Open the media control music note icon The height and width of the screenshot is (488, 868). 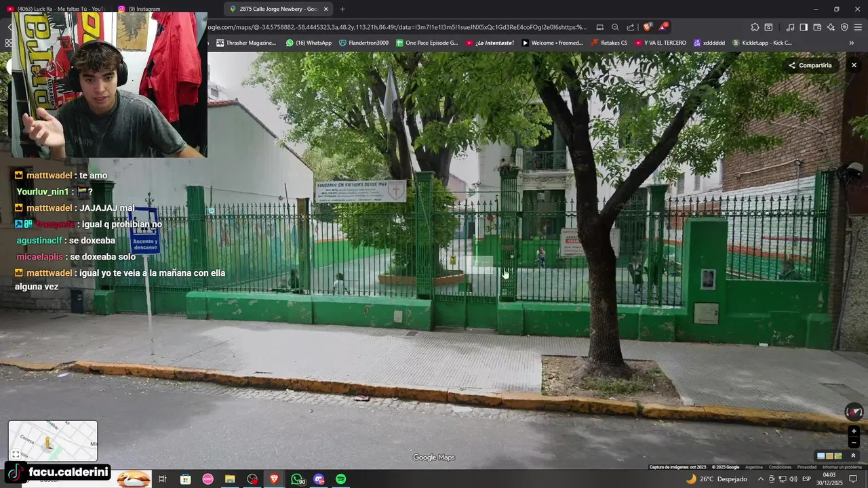790,27
